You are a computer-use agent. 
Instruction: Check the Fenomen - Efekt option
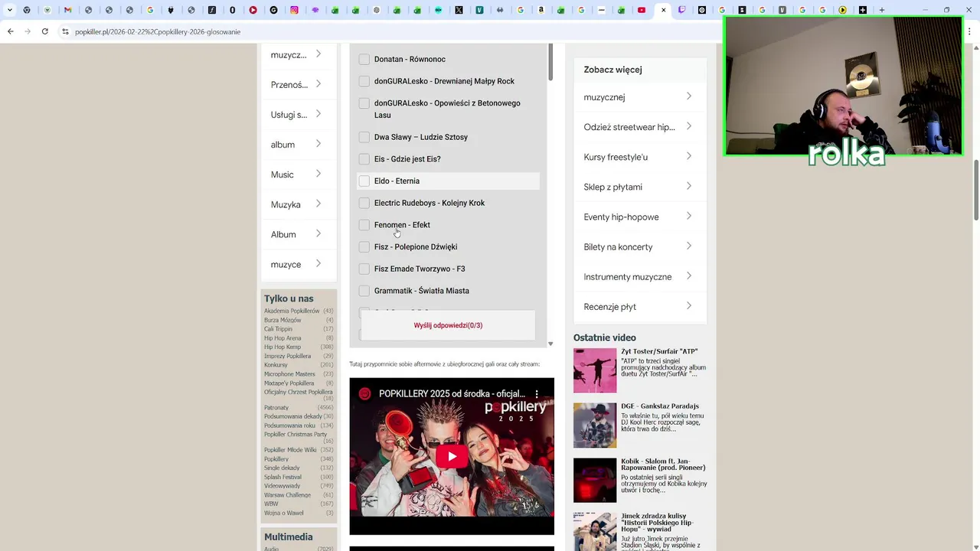[364, 225]
